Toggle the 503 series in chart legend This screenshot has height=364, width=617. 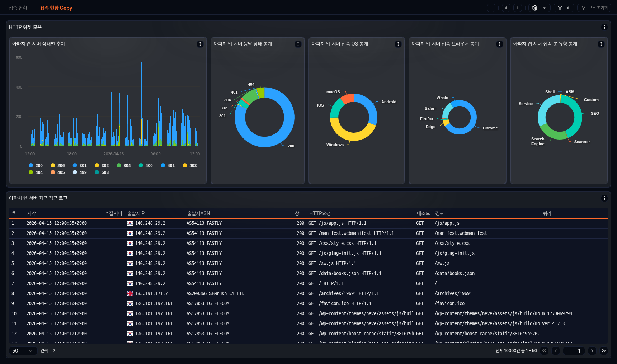pos(102,172)
